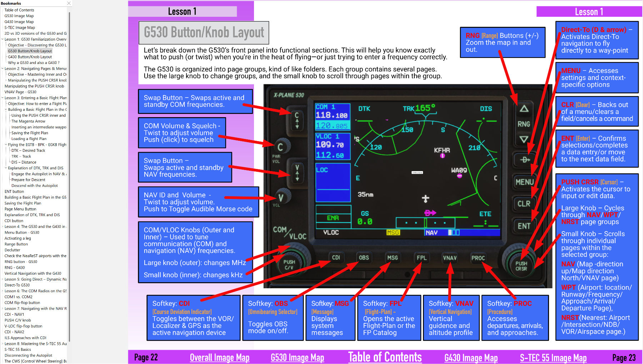
Task: Expand the Lesson 6 bookmark group
Action: [x=3, y=291]
